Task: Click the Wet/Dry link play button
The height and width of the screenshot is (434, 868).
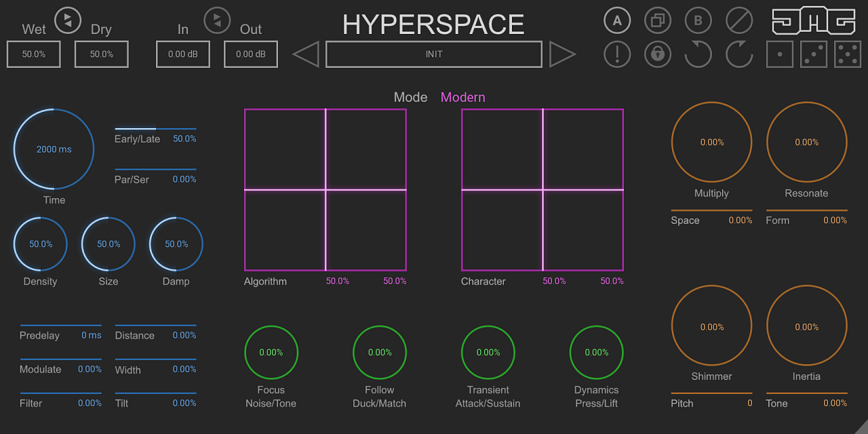Action: point(68,20)
